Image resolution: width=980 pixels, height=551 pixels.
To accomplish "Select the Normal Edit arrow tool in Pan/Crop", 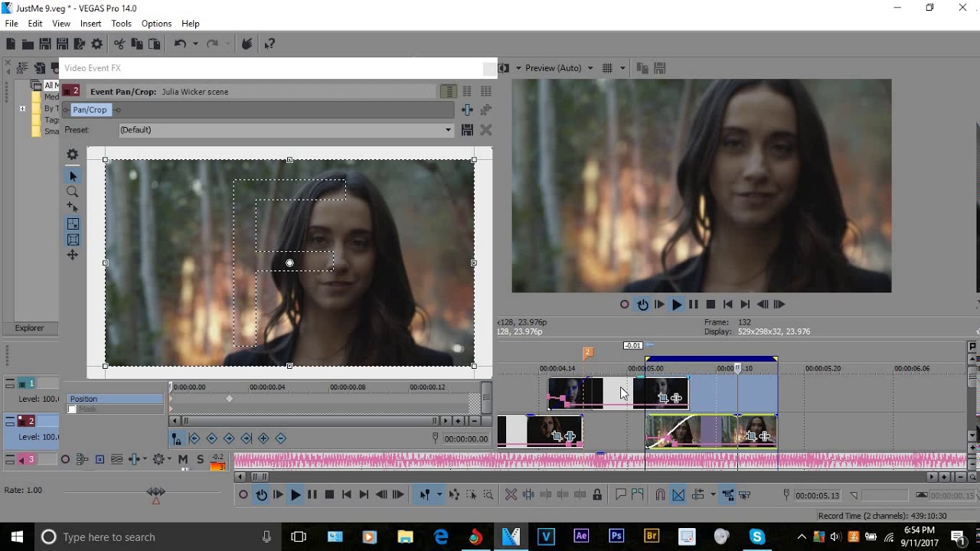I will click(x=73, y=176).
